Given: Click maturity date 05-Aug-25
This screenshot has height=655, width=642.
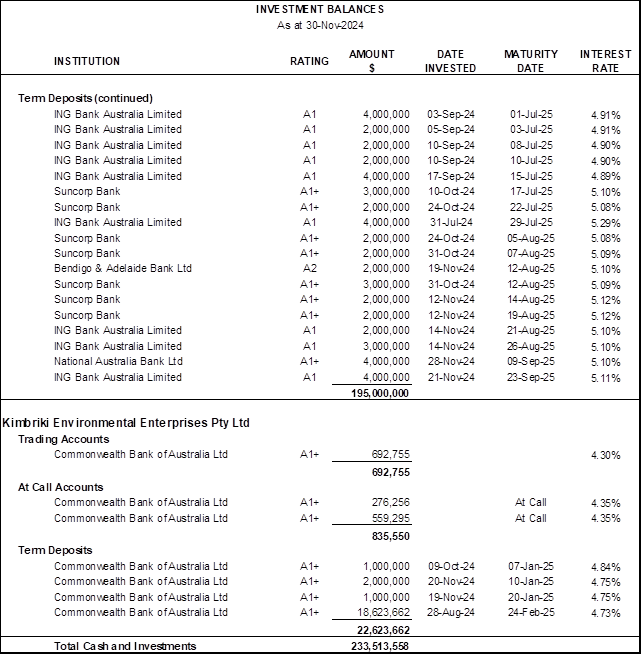Looking at the screenshot, I should 531,238.
